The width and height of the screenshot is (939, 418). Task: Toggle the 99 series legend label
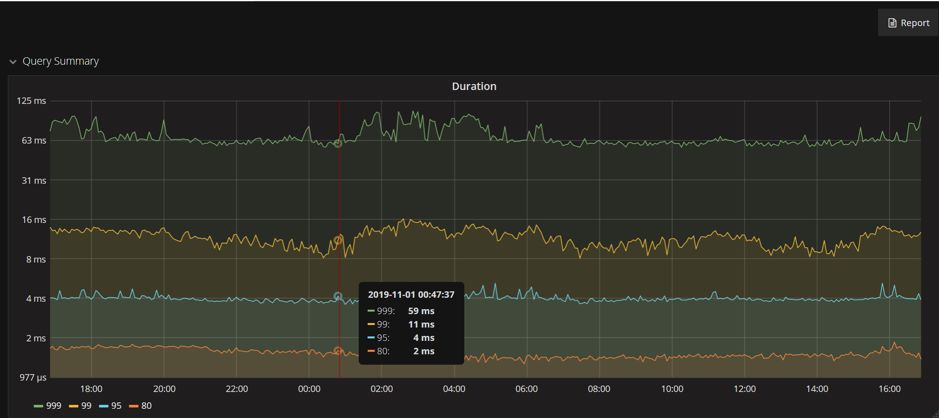pyautogui.click(x=87, y=406)
